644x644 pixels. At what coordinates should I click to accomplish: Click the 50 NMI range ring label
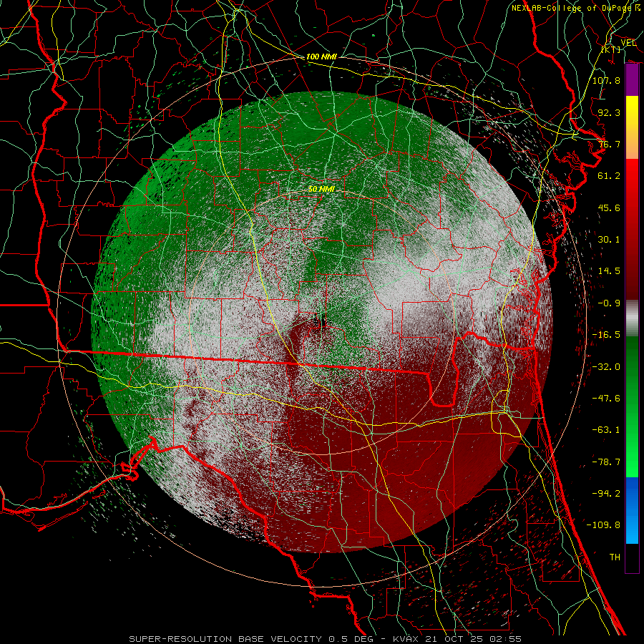321,189
